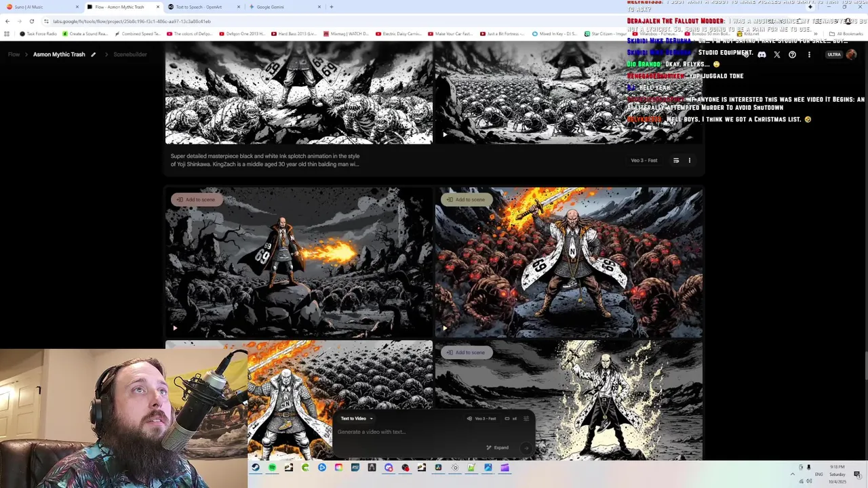Open the Scenebuilder breadcrumb
Screen dimensions: 868x488
[x=130, y=54]
